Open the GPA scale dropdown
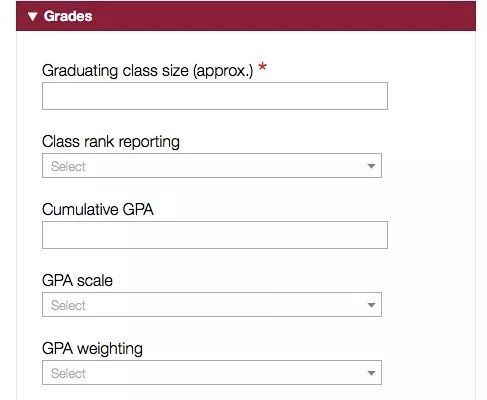Screen dimensions: 487x400 point(212,305)
